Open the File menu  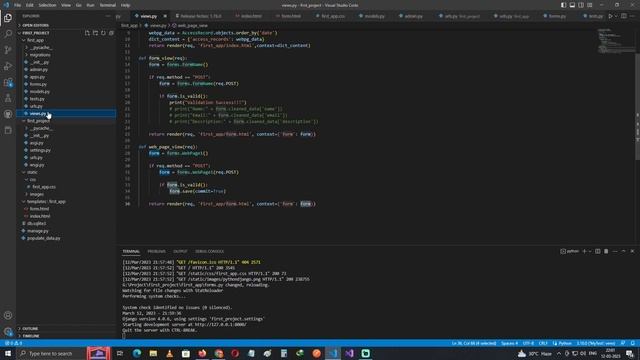[x=18, y=5]
